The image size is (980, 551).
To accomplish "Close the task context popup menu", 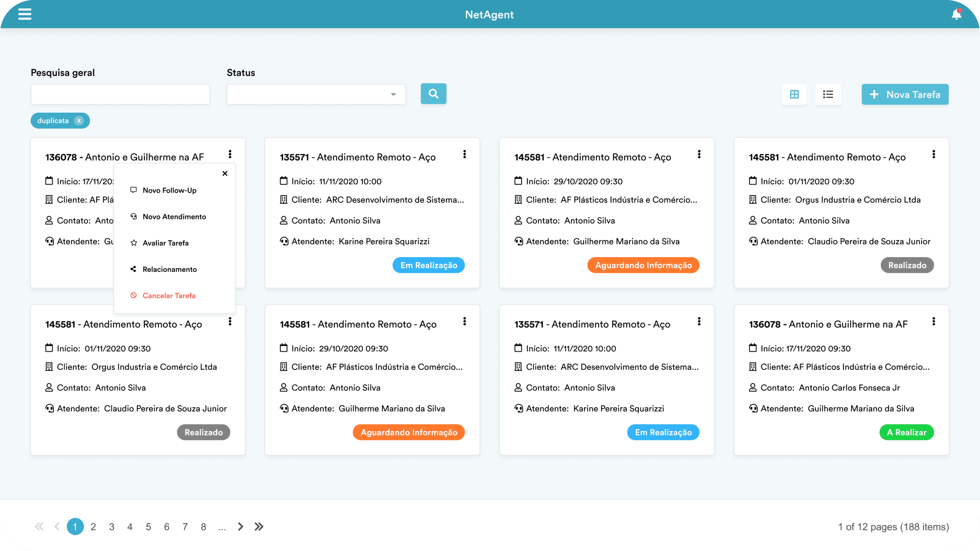I will (225, 174).
